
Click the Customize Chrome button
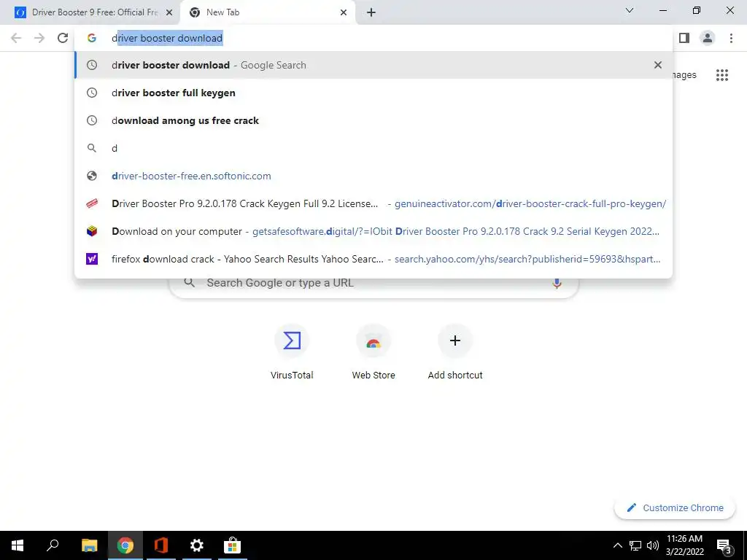675,507
